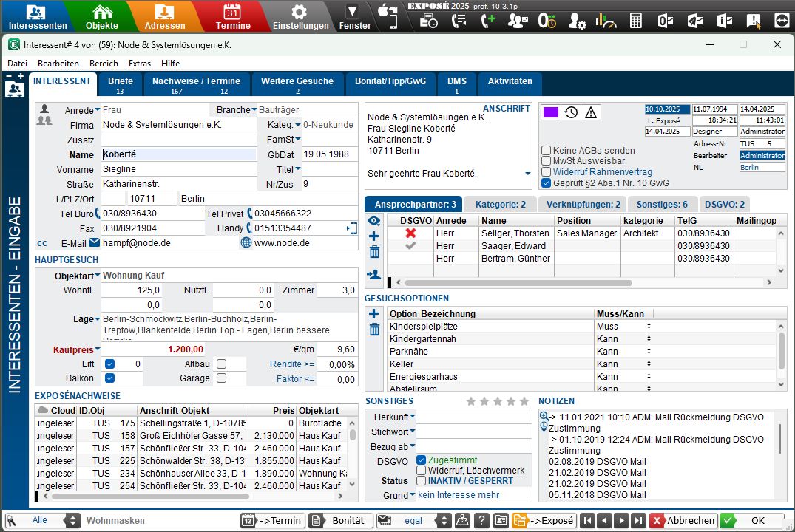Click the globe icon next to www.node.de
The image size is (795, 532).
click(246, 242)
